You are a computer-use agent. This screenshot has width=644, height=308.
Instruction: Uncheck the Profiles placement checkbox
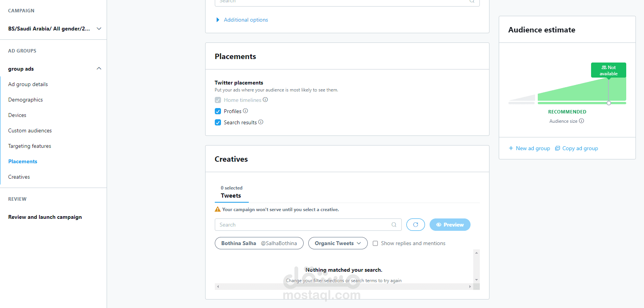click(218, 111)
